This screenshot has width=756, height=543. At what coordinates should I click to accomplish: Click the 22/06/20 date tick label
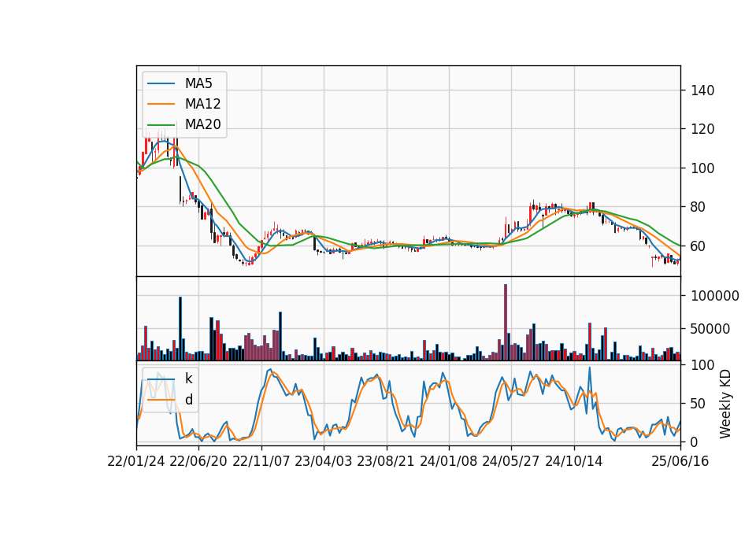(x=198, y=461)
